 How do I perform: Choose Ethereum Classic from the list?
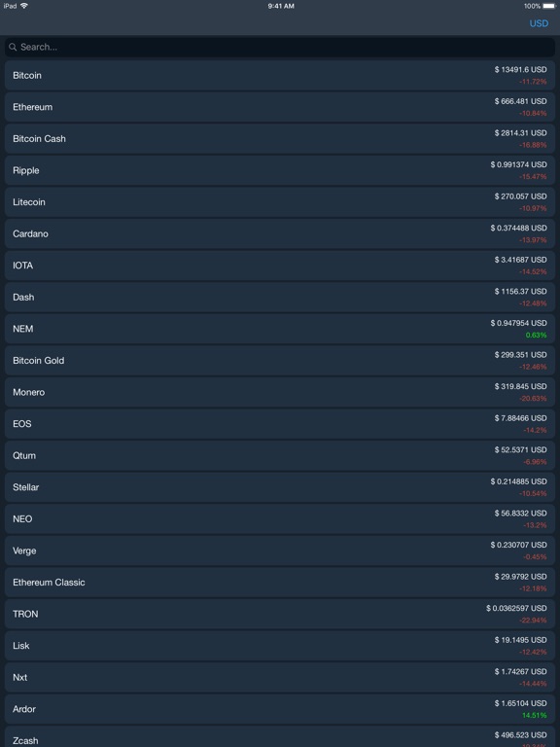[x=280, y=583]
